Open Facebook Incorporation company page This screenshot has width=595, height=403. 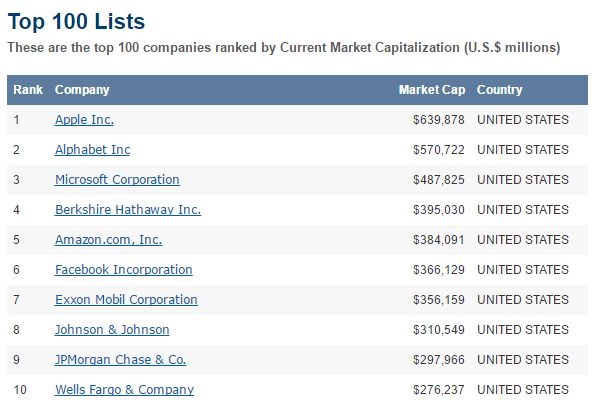[124, 270]
